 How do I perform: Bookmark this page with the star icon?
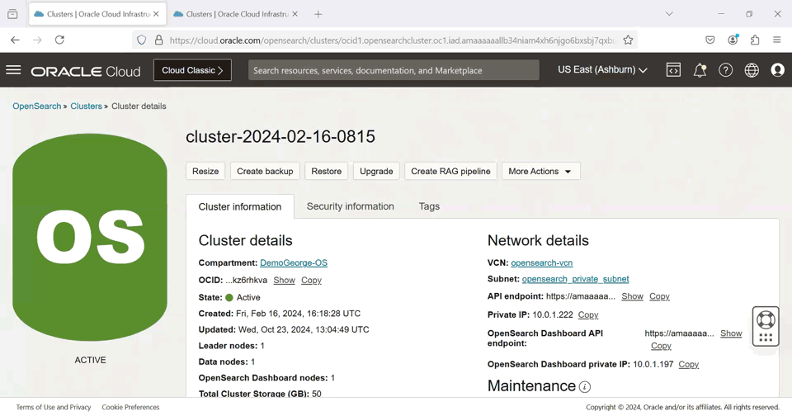(x=628, y=40)
